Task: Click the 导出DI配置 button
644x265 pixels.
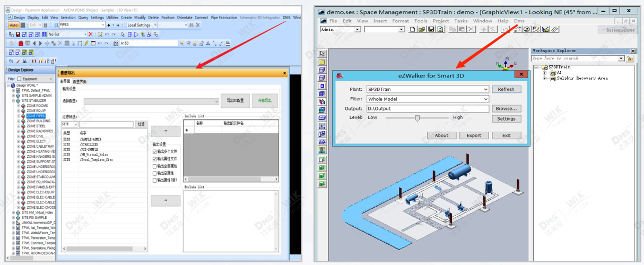Action: point(235,100)
